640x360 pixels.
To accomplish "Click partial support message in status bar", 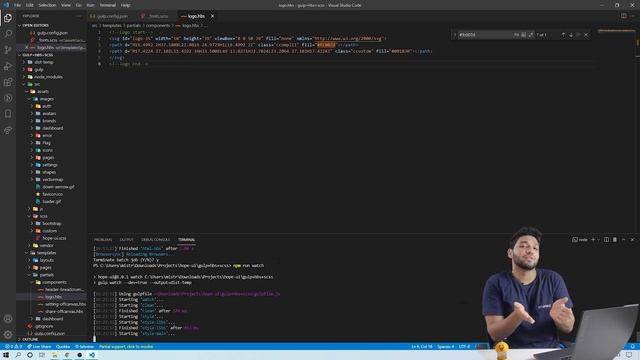I will point(126,347).
